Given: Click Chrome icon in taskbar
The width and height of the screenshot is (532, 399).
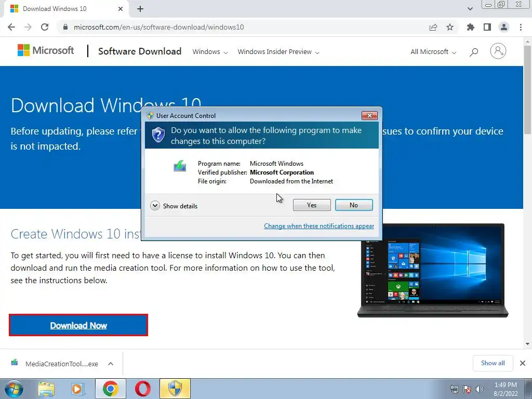Looking at the screenshot, I should tap(111, 389).
